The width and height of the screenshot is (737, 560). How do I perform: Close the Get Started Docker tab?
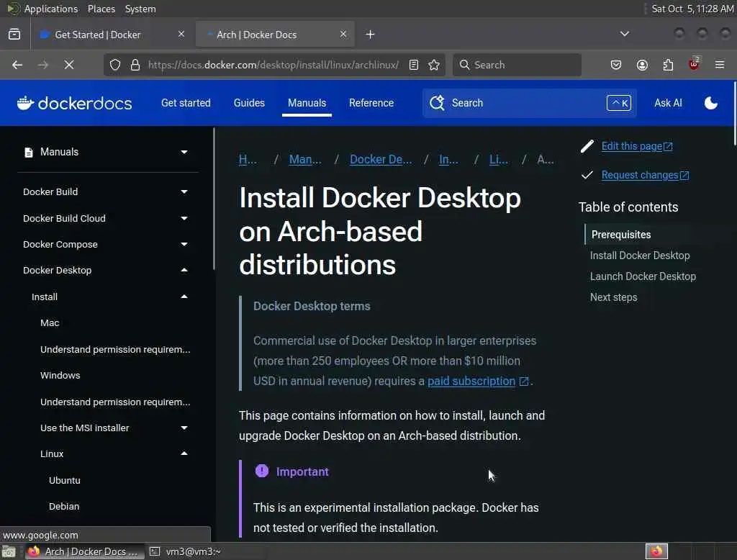tap(181, 35)
